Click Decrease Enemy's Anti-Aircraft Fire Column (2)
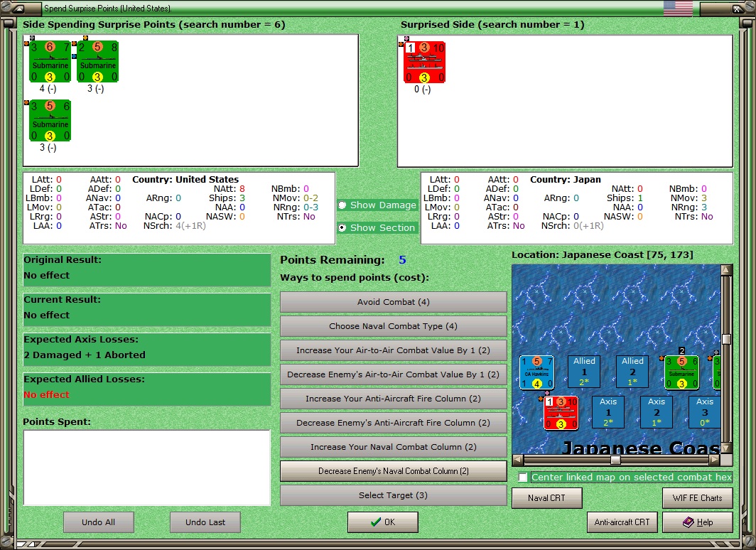This screenshot has width=756, height=550. 394,423
